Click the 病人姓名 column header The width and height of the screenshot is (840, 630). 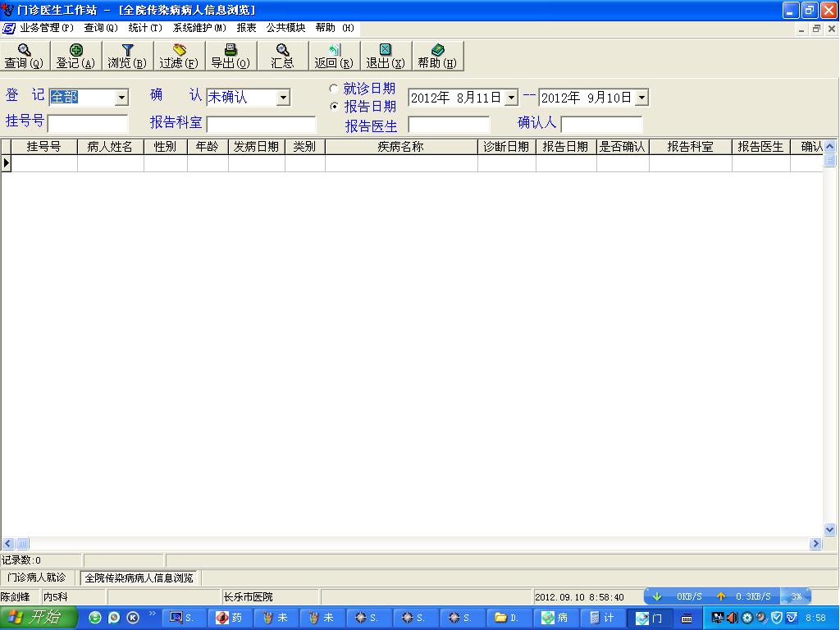point(111,147)
